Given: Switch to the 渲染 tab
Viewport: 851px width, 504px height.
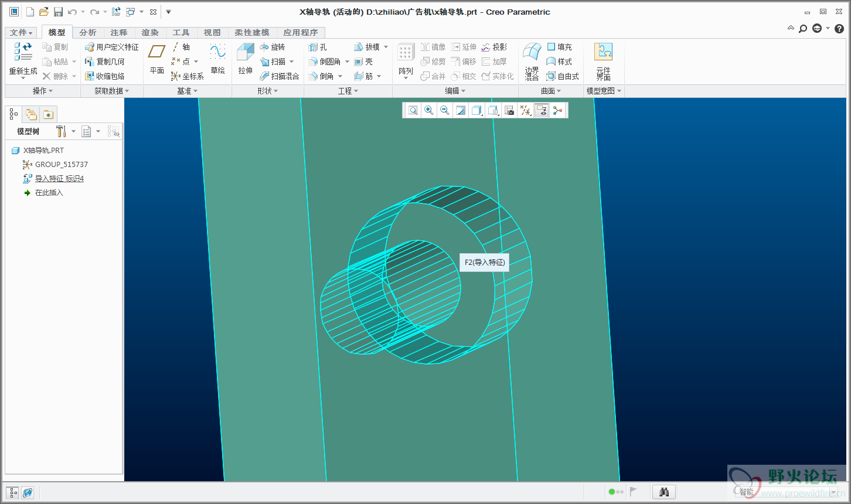Looking at the screenshot, I should [x=150, y=33].
